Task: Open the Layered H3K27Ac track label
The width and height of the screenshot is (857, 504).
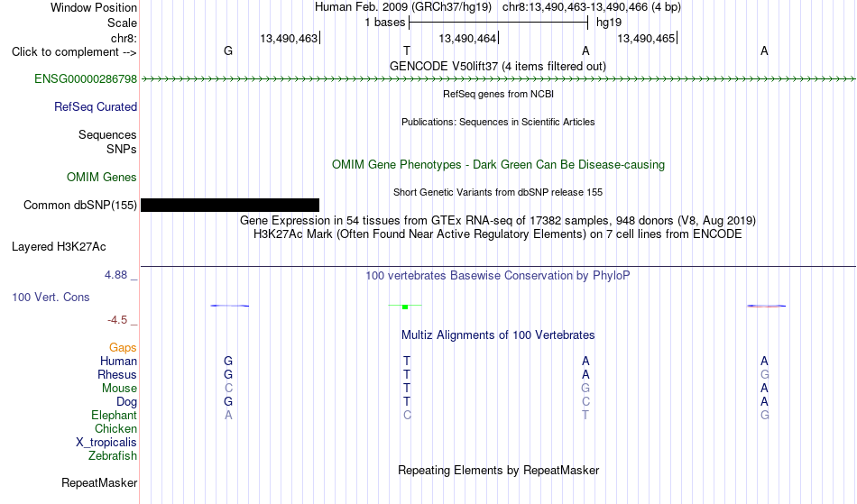Action: pyautogui.click(x=59, y=247)
